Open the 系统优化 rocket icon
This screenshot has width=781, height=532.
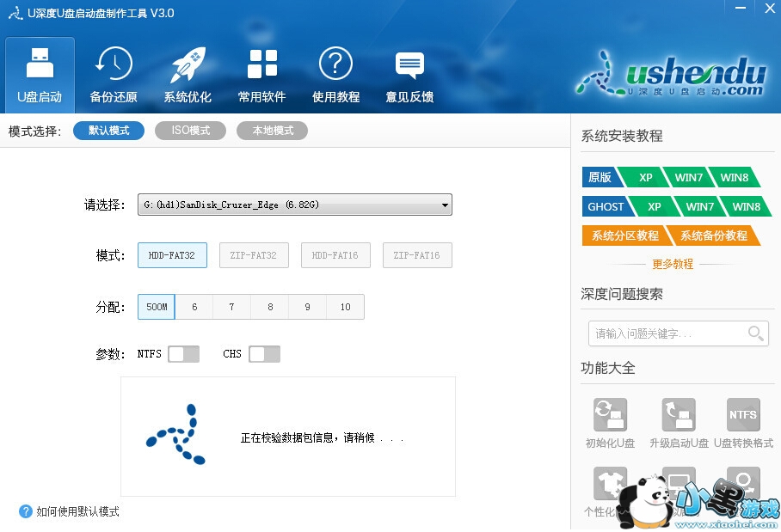(x=188, y=64)
